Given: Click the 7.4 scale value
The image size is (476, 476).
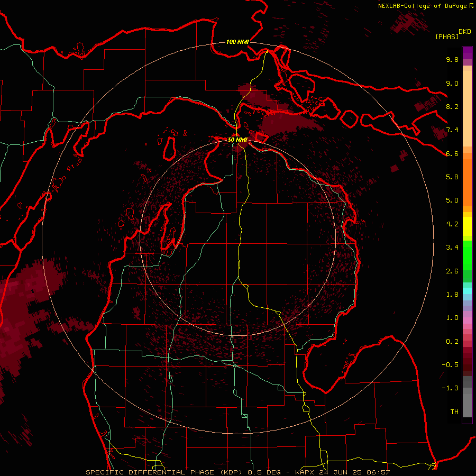Looking at the screenshot, I should (x=452, y=130).
